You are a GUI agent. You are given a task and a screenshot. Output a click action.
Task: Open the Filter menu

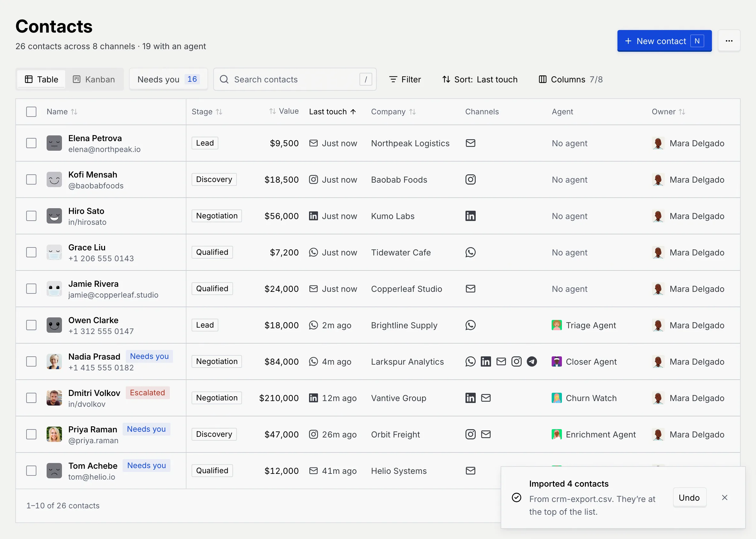(404, 79)
